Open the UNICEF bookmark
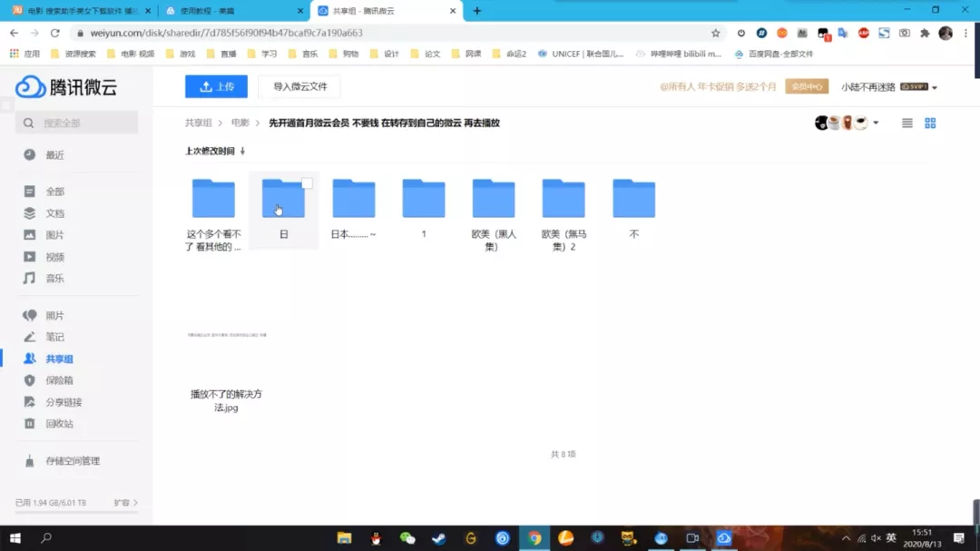980x551 pixels. tap(581, 54)
